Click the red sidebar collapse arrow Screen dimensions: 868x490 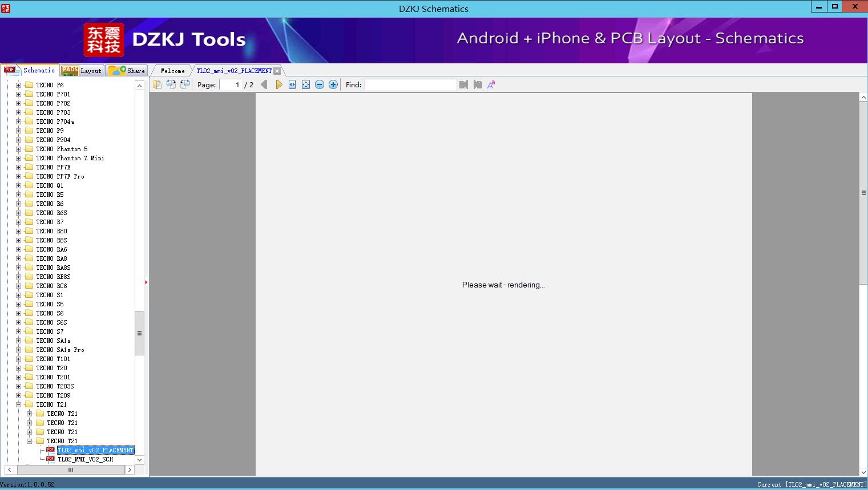click(x=146, y=282)
